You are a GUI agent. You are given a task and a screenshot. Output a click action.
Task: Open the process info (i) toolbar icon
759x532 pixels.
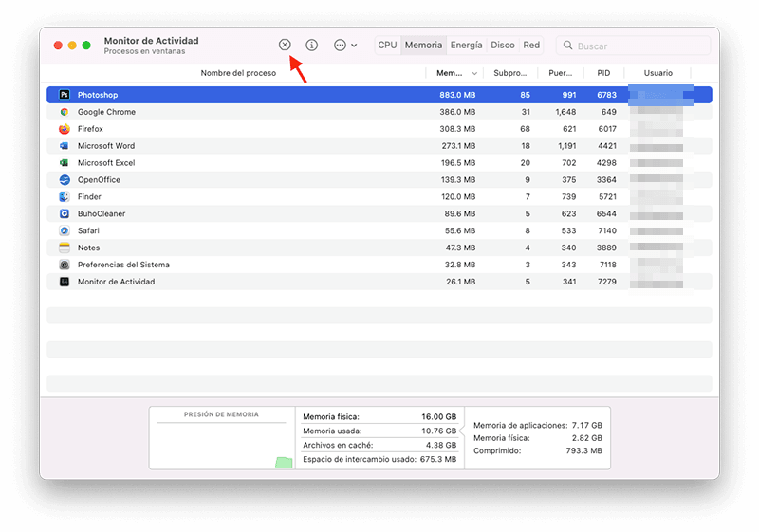(x=312, y=45)
